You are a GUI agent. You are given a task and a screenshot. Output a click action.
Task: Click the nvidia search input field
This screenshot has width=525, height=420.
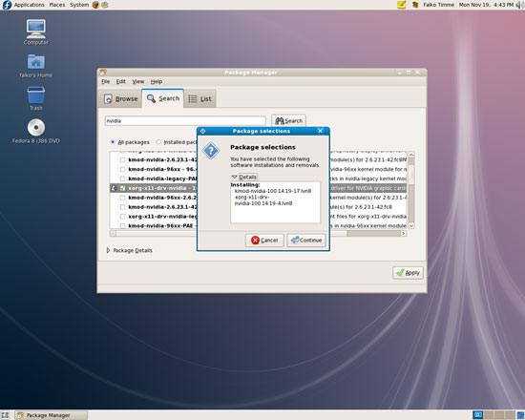tap(185, 121)
